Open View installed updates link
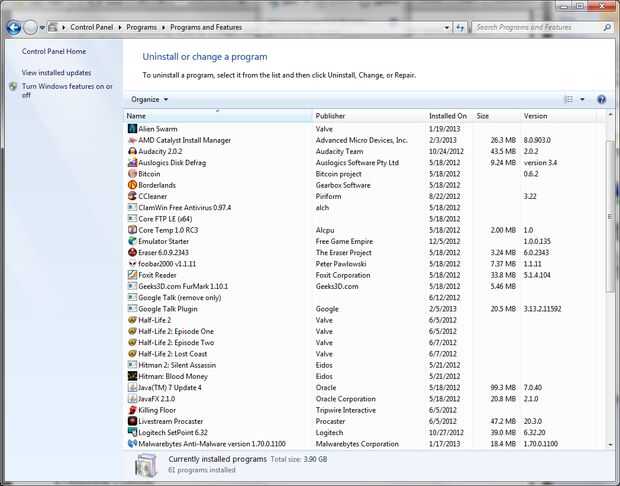This screenshot has width=620, height=486. tap(57, 73)
